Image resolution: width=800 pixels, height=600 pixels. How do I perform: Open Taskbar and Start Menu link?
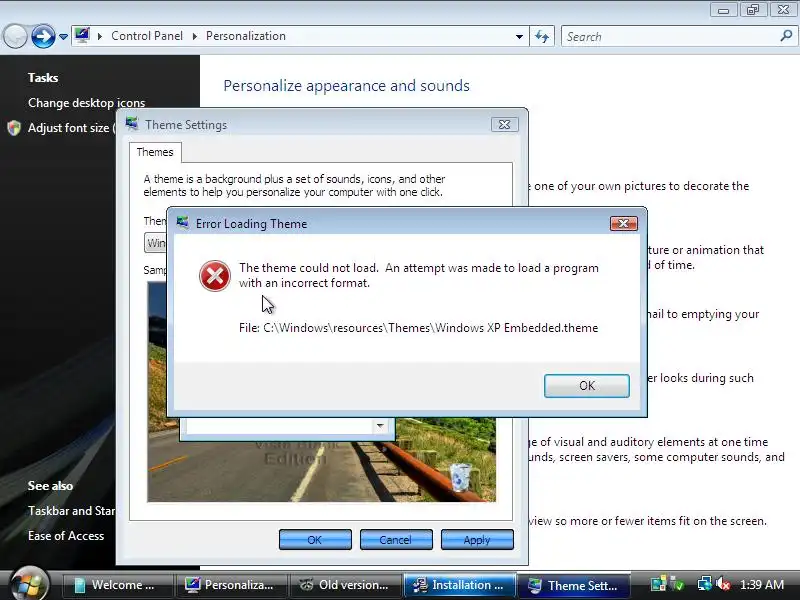(71, 511)
